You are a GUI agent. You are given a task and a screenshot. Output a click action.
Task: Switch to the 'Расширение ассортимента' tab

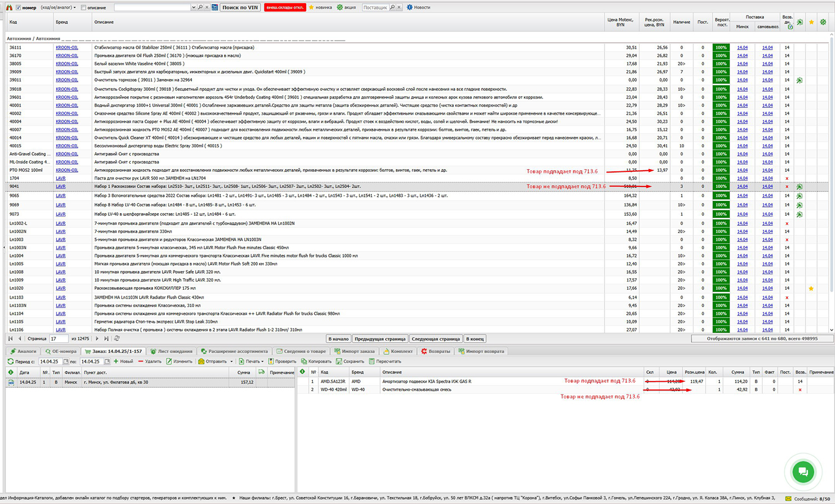234,351
